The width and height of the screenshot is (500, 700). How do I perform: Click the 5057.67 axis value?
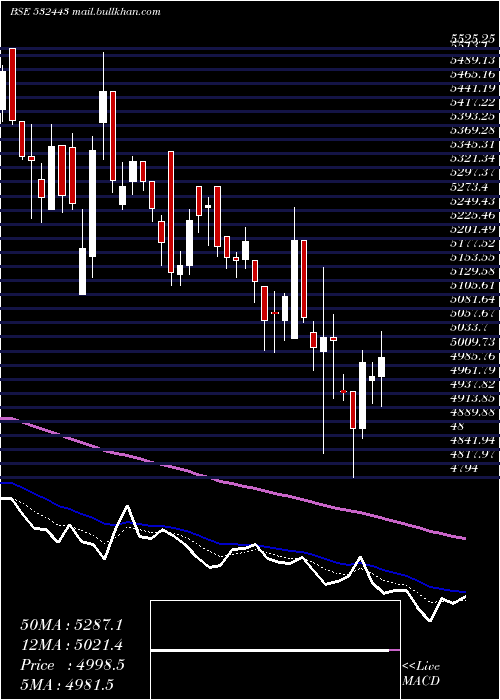pyautogui.click(x=472, y=313)
